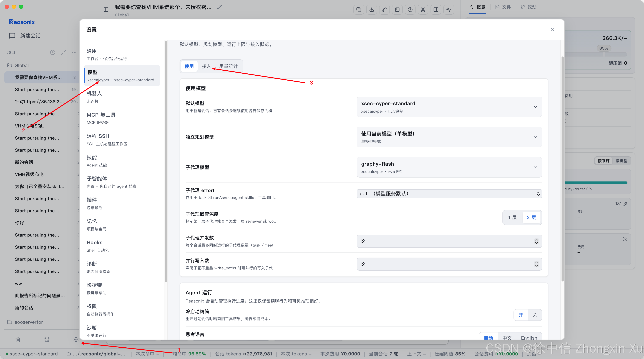The height and width of the screenshot is (359, 644).
Task: Toggle the sidebar panel icon
Action: pos(106,10)
